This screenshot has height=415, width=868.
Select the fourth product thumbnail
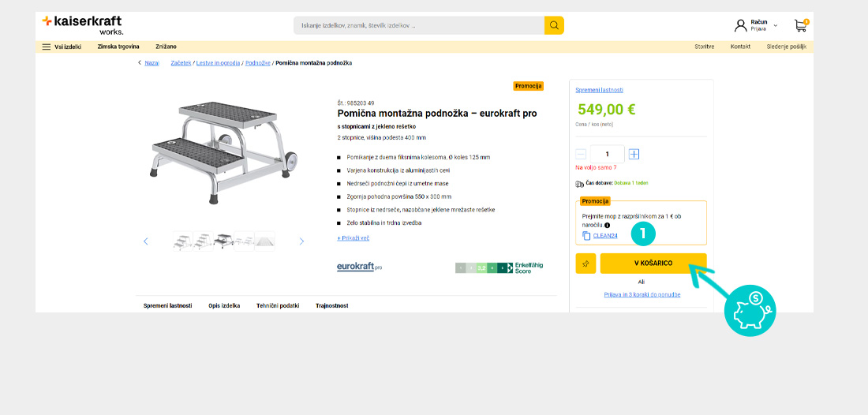pyautogui.click(x=244, y=241)
